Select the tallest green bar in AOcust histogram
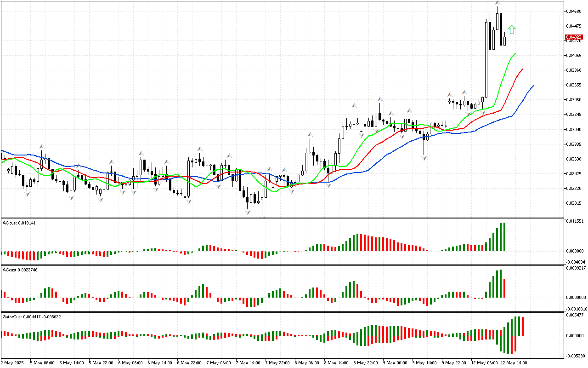588x368 pixels. click(x=504, y=237)
